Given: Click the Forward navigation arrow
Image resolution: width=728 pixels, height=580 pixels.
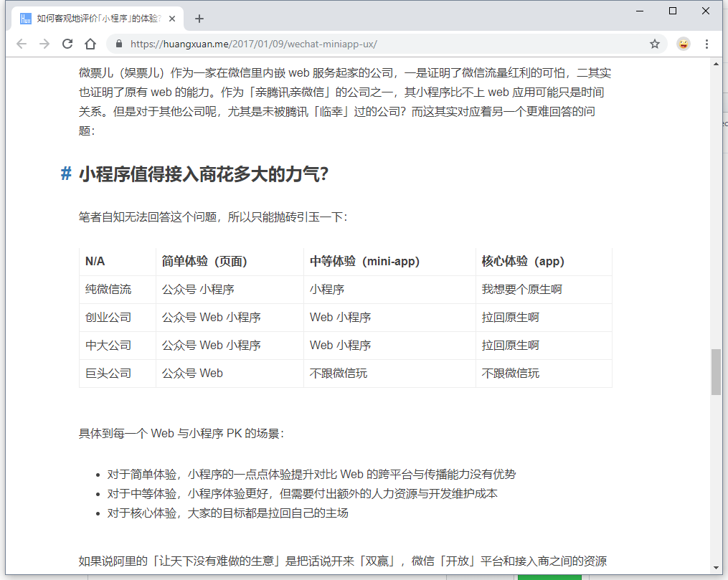Looking at the screenshot, I should (44, 44).
